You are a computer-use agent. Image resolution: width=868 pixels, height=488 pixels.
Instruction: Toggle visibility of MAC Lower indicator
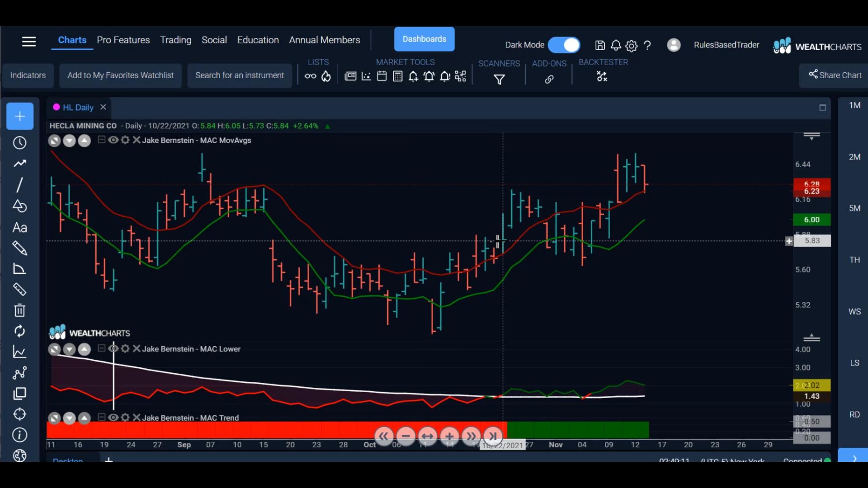click(x=113, y=348)
